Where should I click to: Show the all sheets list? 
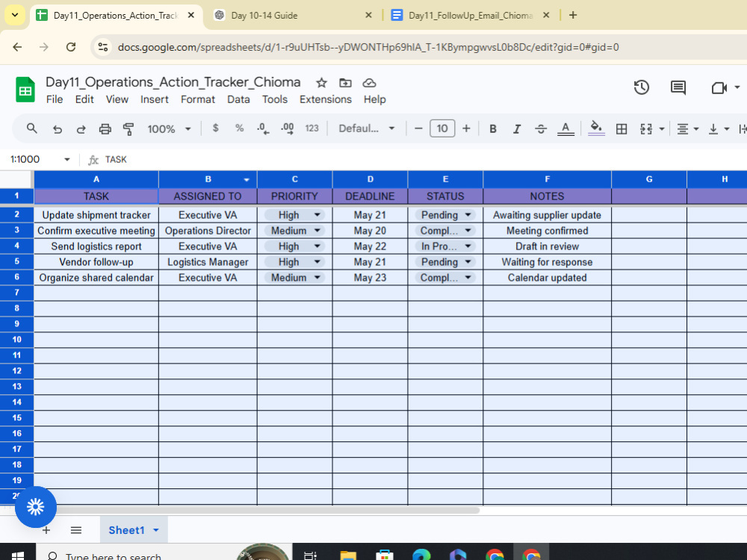point(76,530)
